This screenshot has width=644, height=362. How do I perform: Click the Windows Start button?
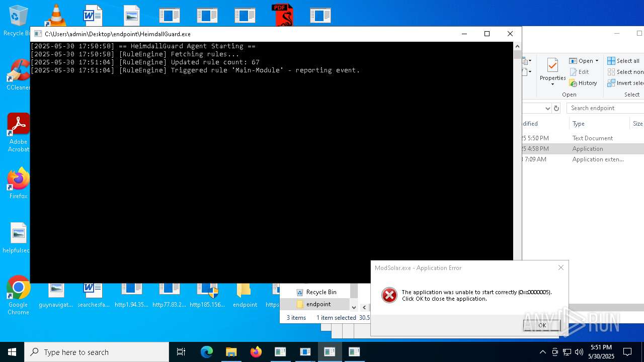(12, 352)
